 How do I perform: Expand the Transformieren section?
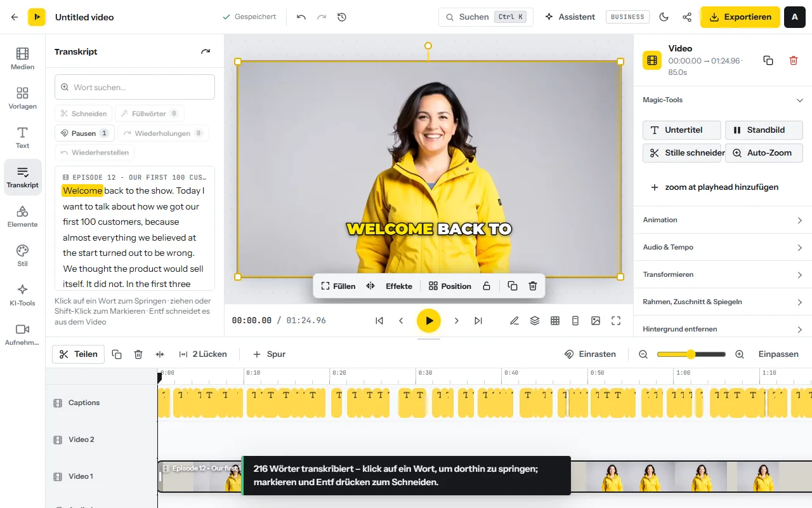tap(723, 275)
